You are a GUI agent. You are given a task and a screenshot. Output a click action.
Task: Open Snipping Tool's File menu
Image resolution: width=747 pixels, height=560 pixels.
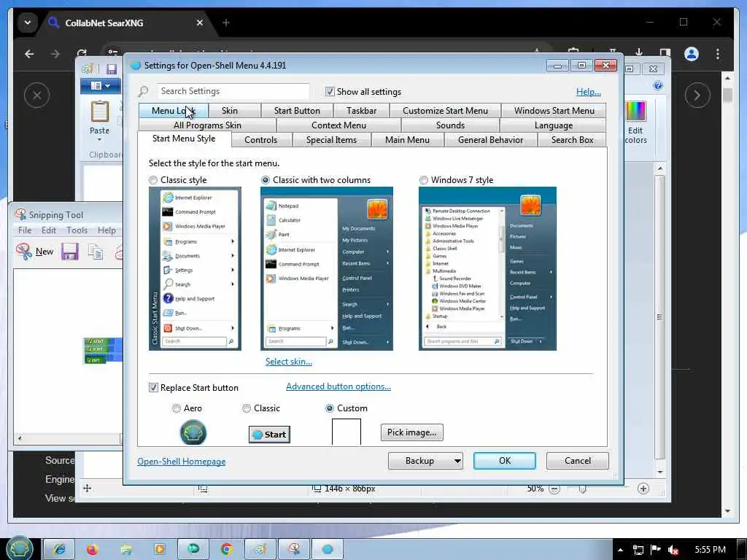click(25, 230)
